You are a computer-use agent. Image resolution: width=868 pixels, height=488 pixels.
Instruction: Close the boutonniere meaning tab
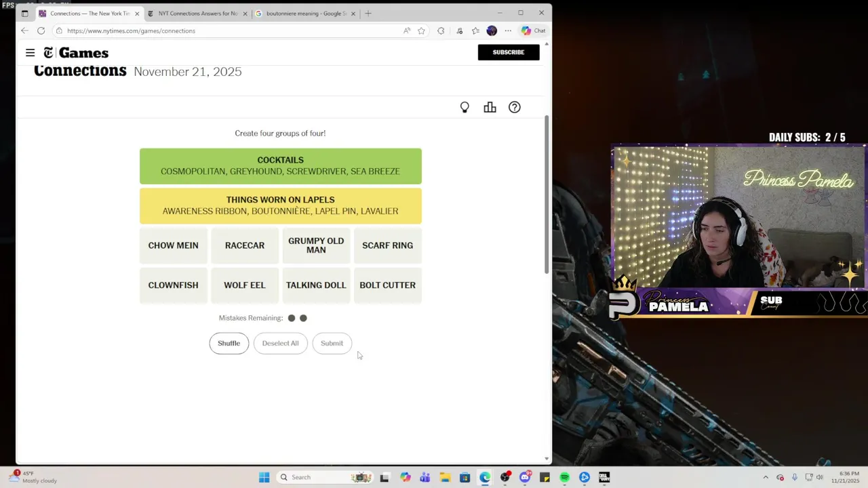[353, 14]
